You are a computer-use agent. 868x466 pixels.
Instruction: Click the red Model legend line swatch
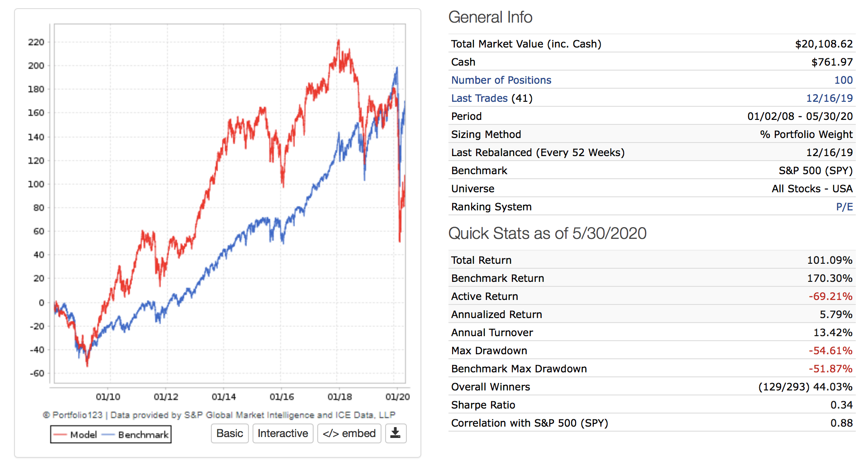[x=60, y=435]
